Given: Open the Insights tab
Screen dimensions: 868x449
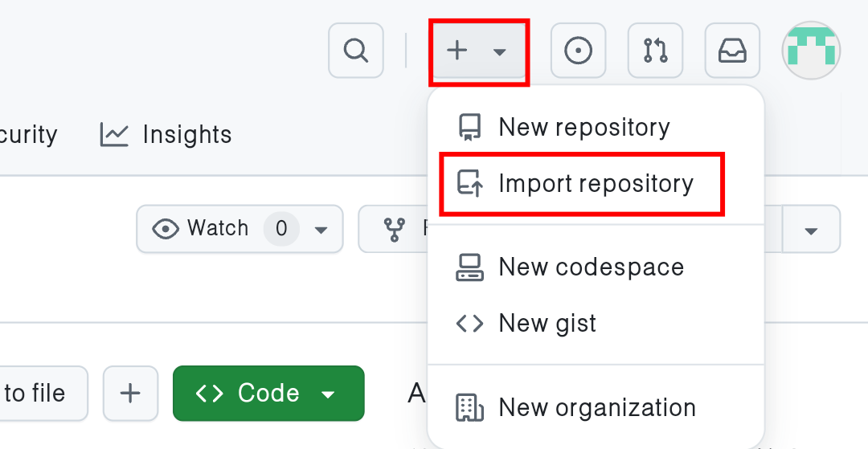Looking at the screenshot, I should [x=186, y=134].
